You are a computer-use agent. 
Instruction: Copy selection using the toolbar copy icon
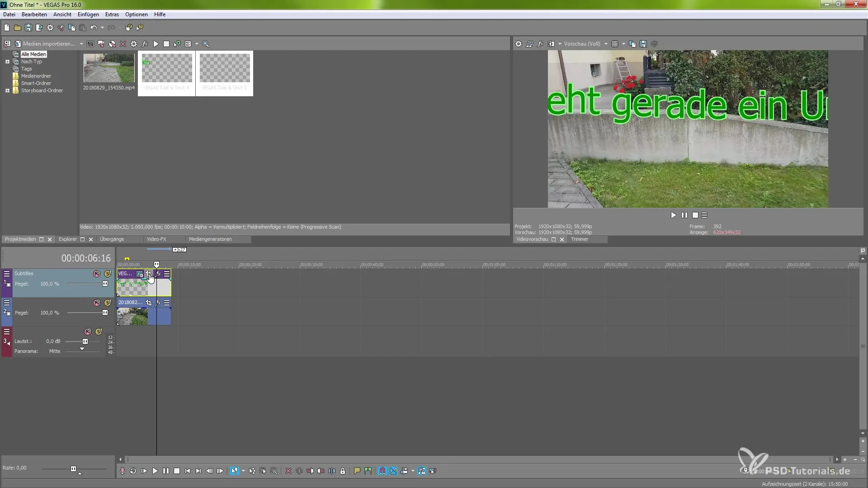(72, 28)
